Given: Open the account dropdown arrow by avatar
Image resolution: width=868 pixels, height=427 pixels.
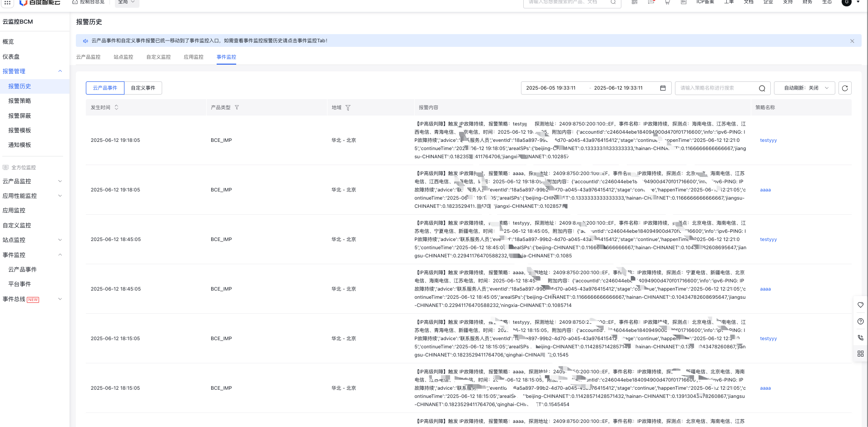Looking at the screenshot, I should [858, 2].
